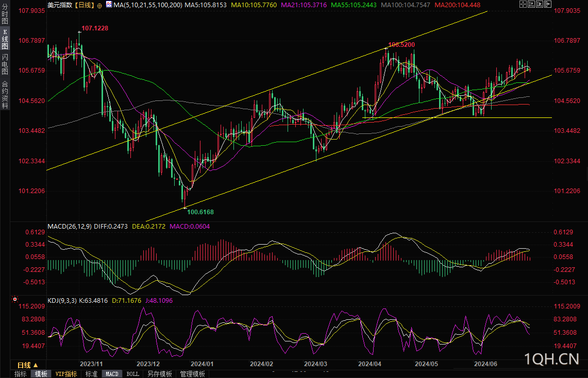Click the 103.4482 label on right price axis
Screen dimensions: 588x378
pyautogui.click(x=567, y=131)
